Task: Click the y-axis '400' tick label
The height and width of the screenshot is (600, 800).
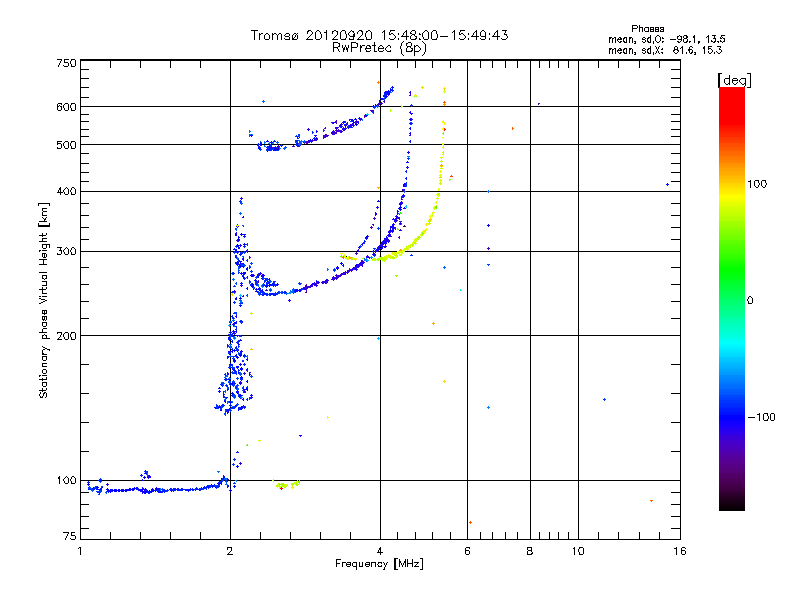Action: coord(66,191)
